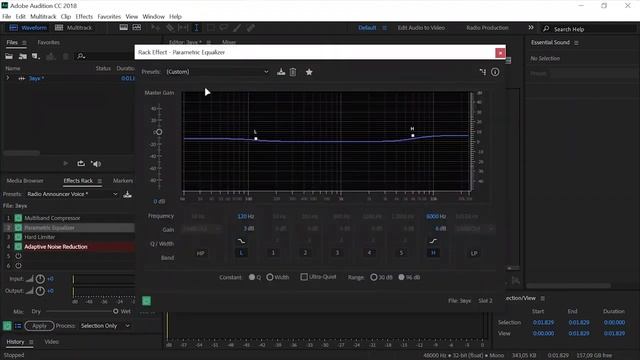Toggle the H band button
This screenshot has width=640, height=360.
tap(433, 253)
